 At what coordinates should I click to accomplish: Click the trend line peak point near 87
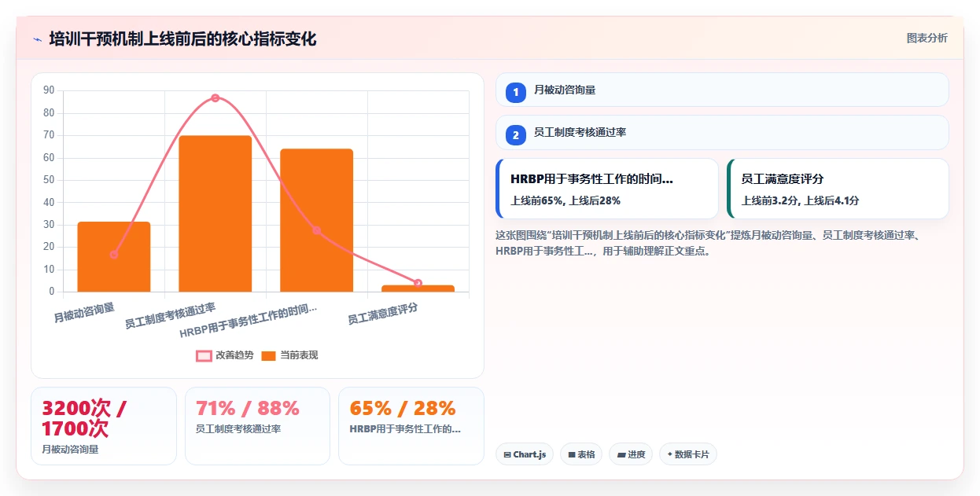[x=215, y=98]
